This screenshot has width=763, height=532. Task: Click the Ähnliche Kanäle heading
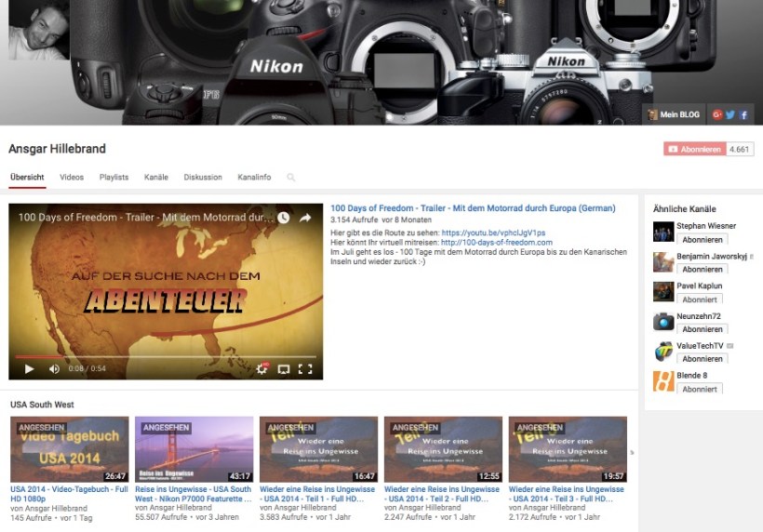(684, 209)
